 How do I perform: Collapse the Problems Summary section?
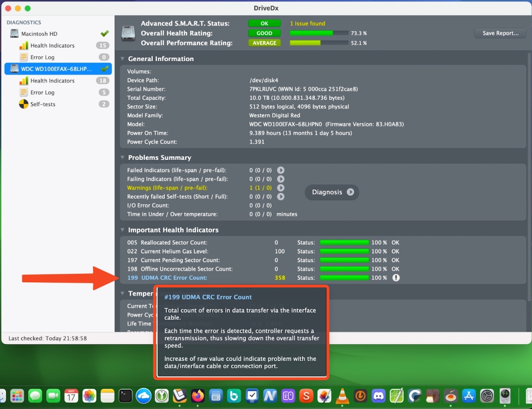123,157
